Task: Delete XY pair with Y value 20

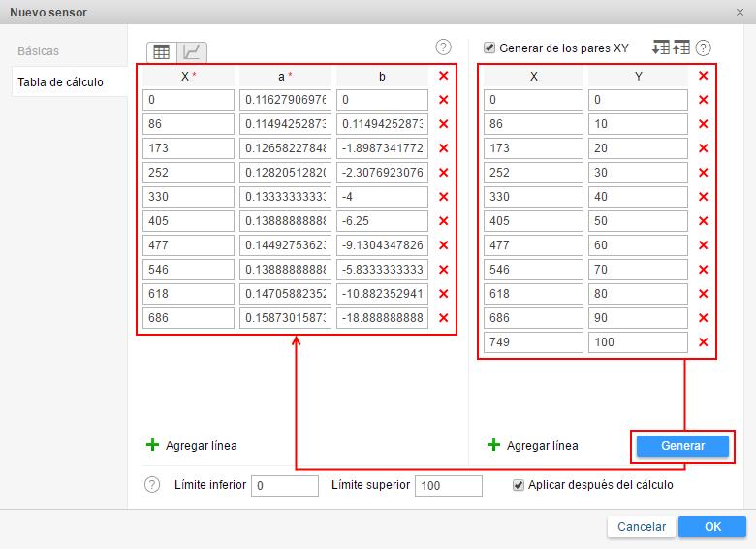Action: [x=703, y=148]
